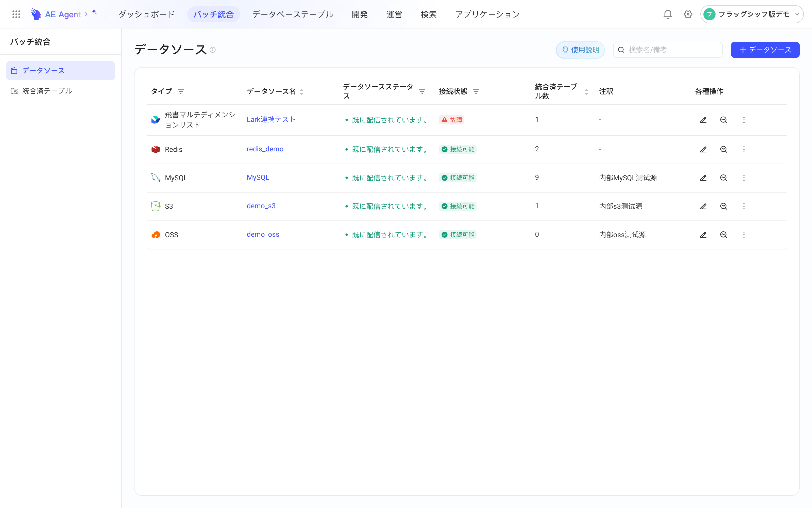
Task: Open the タイプ column filter
Action: point(180,92)
